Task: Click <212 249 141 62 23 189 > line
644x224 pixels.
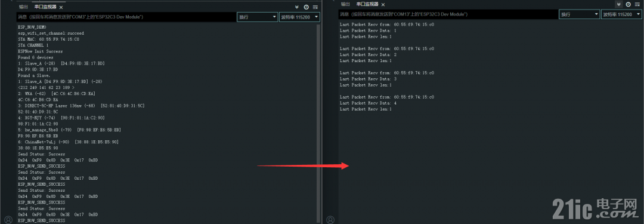Action: tap(46, 88)
